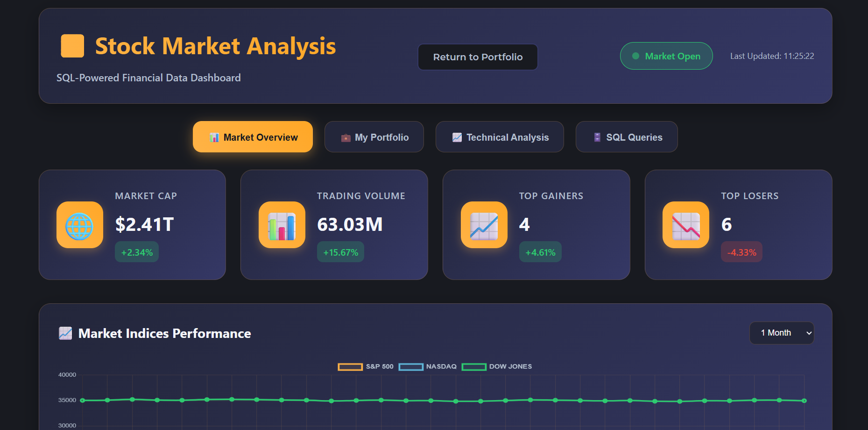Screen dimensions: 868x430
Task: Toggle the S&P 500 legend entry
Action: pos(366,366)
